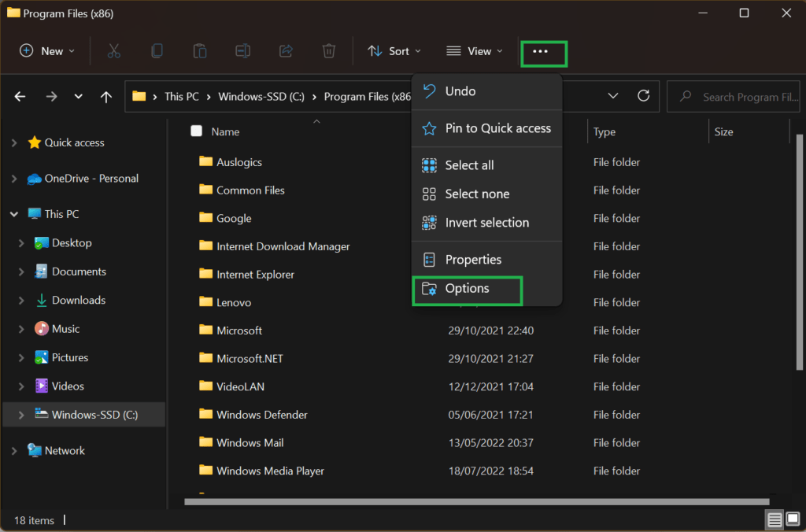Click the Cut scissors icon in toolbar
Image resolution: width=806 pixels, height=532 pixels.
click(113, 51)
